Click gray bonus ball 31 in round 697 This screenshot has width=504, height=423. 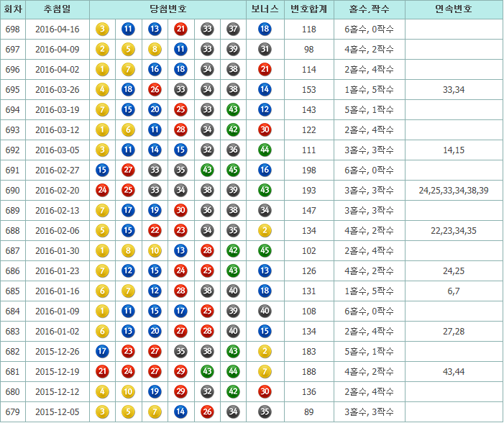pos(265,50)
